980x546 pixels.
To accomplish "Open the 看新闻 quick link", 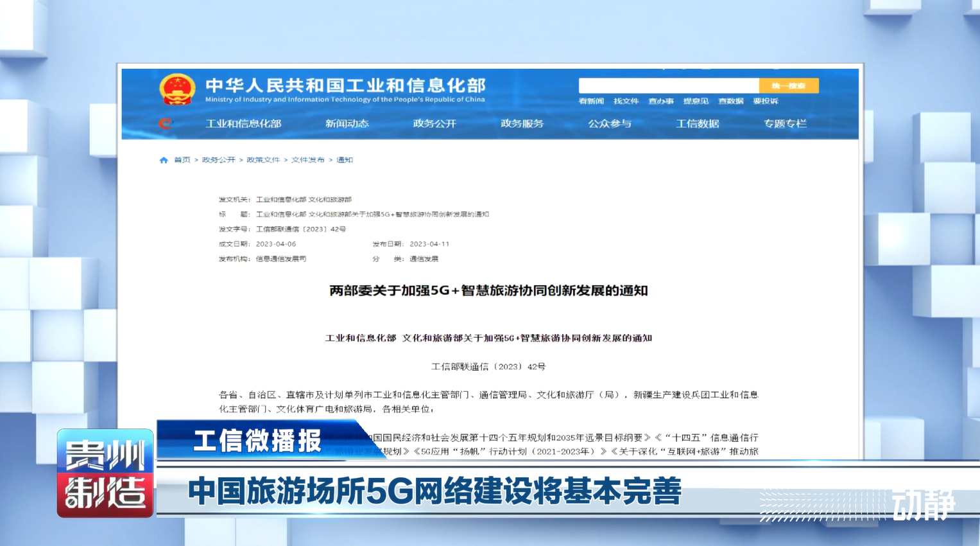I will [x=591, y=101].
